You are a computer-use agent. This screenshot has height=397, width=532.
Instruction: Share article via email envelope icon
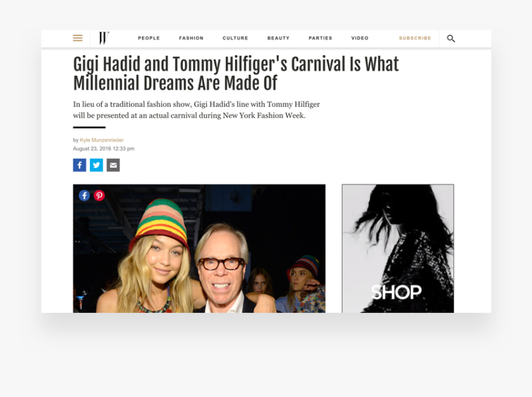(113, 165)
